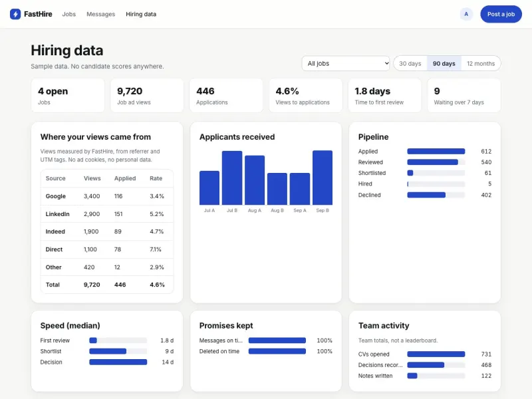Click the Sep B bar in chart

point(323,178)
